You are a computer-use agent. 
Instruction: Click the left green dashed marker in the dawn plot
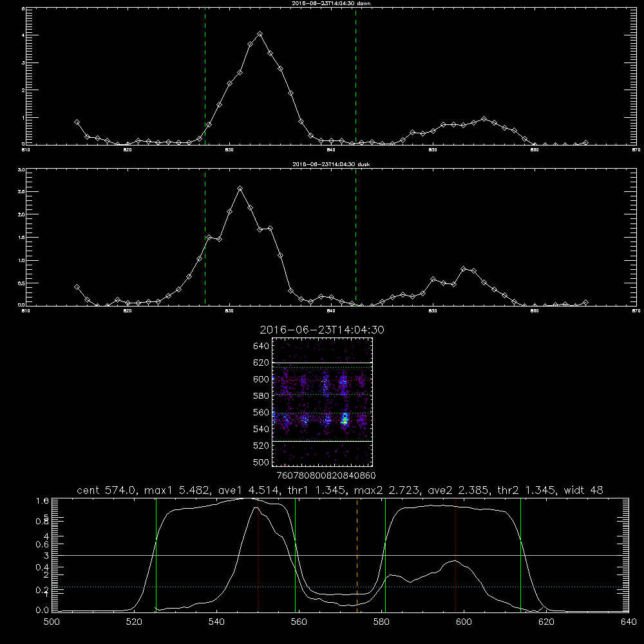(205, 77)
